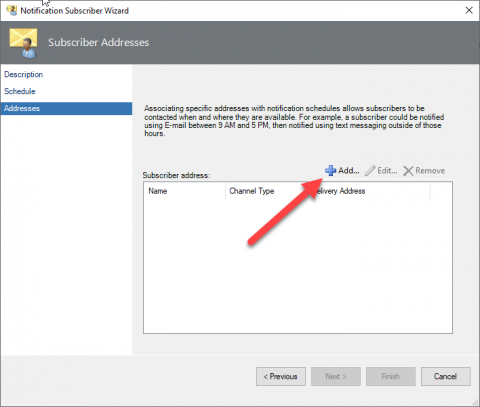Click the Finish button
This screenshot has height=407, width=480.
coord(391,376)
